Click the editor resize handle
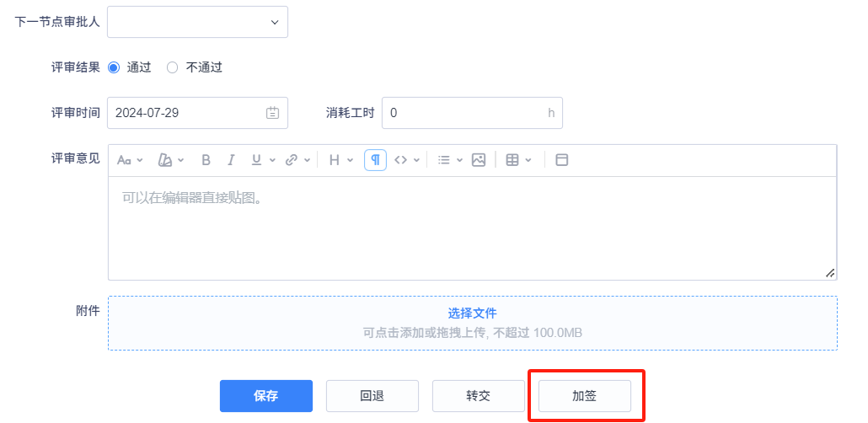Image resolution: width=868 pixels, height=423 pixels. (x=830, y=273)
